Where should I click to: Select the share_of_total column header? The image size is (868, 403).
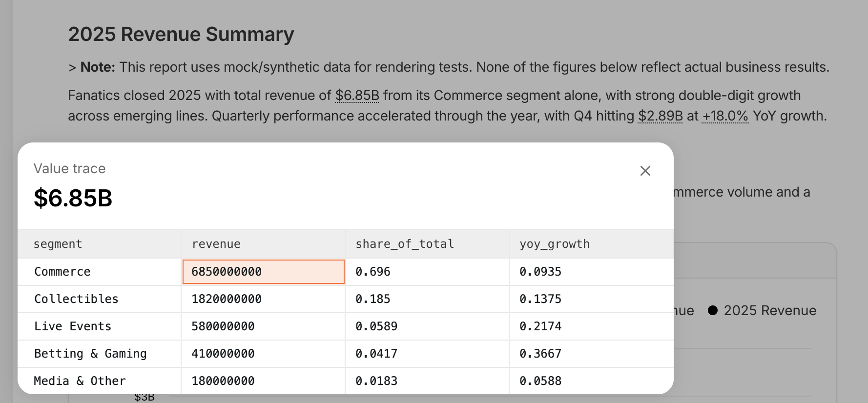[427, 244]
